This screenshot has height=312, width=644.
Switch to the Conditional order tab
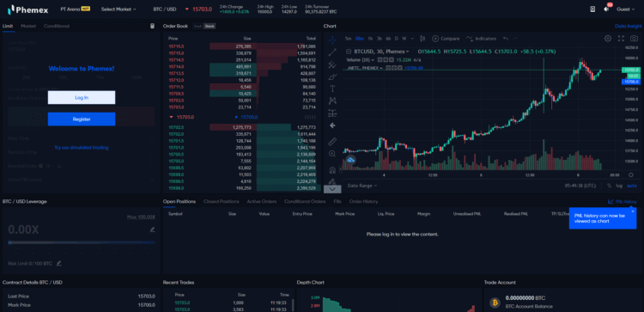point(57,26)
